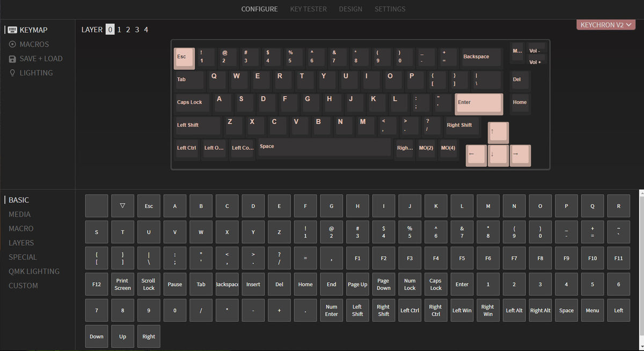Select the MO(2) key on the keymap

coord(426,149)
